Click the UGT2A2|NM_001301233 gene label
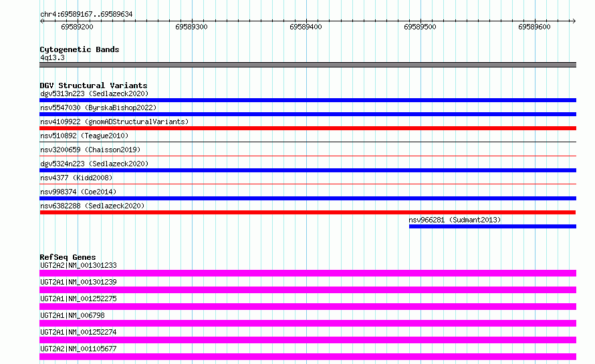 click(78, 265)
